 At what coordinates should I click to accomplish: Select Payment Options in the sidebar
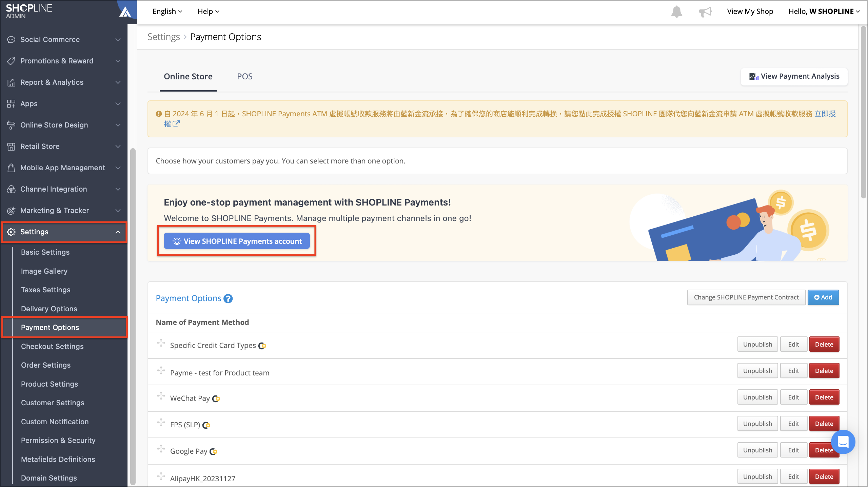coord(64,328)
